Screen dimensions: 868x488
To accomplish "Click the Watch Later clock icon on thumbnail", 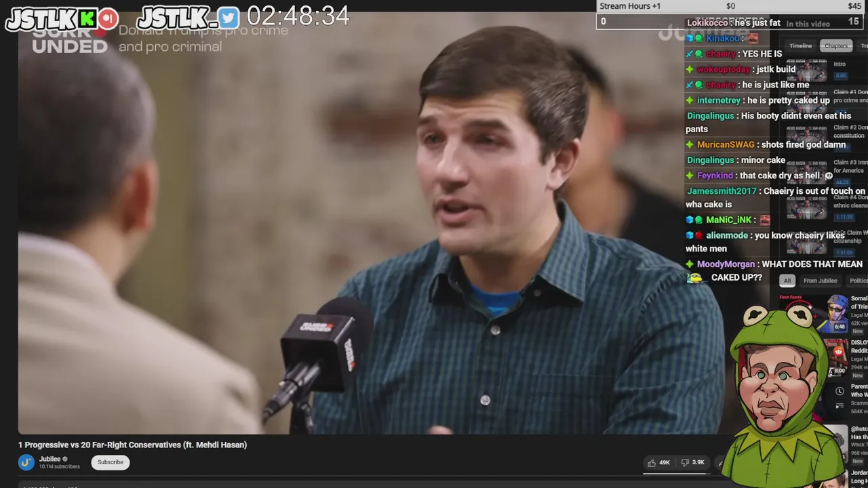I will coord(840,392).
